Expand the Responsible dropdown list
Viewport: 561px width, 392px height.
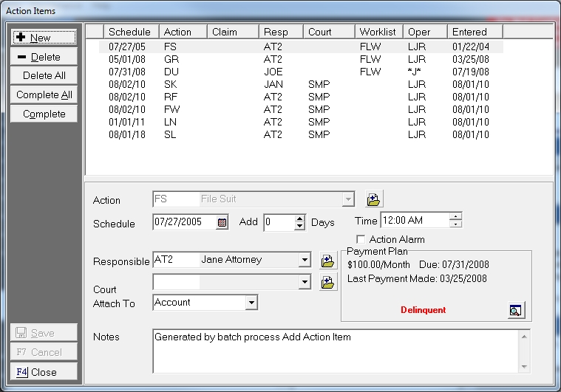coord(305,260)
